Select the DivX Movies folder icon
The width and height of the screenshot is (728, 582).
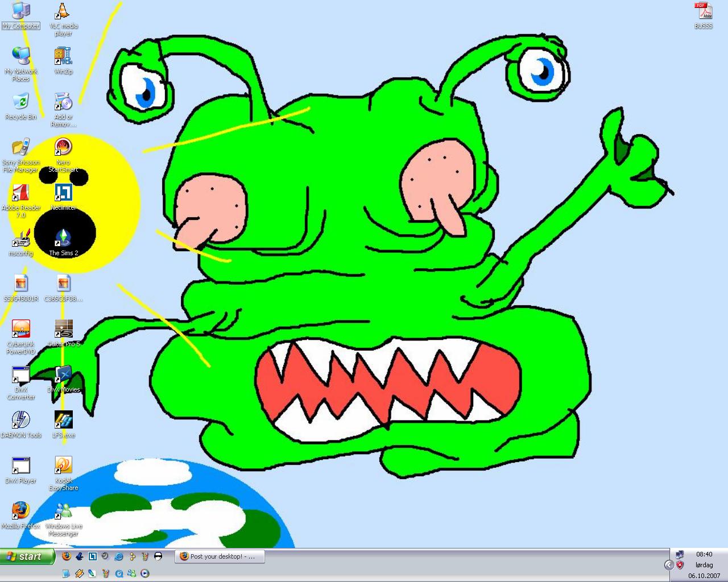tap(63, 380)
